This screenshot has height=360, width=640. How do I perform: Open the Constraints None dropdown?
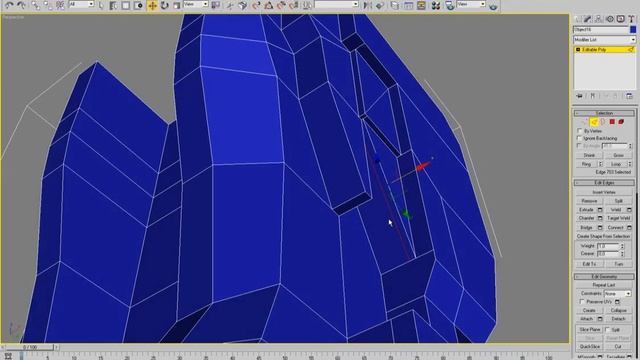(x=617, y=293)
